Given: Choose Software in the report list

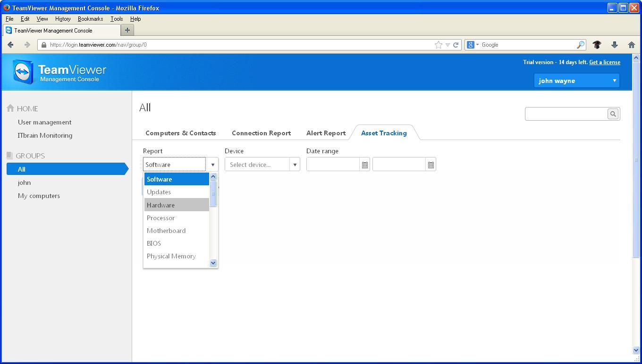Looking at the screenshot, I should coord(177,179).
